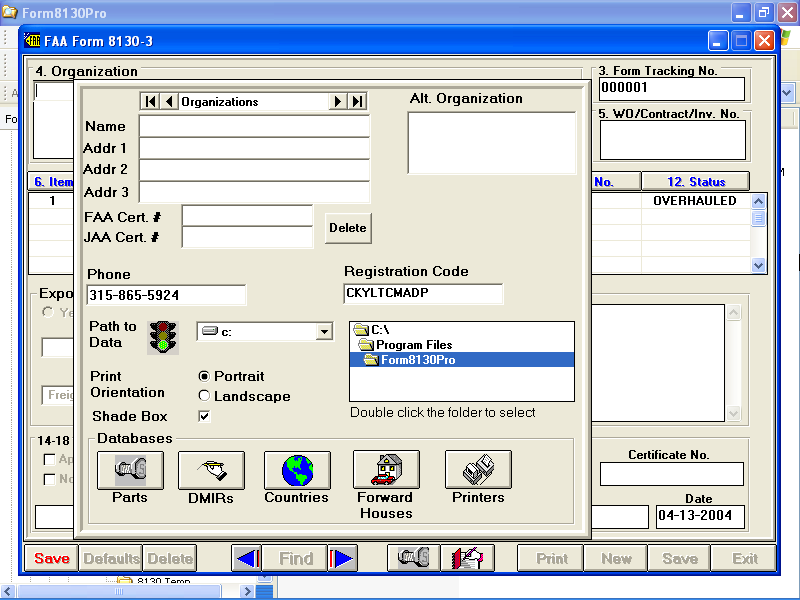Screen dimensions: 800x600
Task: Open the Forward Houses database
Action: 386,470
